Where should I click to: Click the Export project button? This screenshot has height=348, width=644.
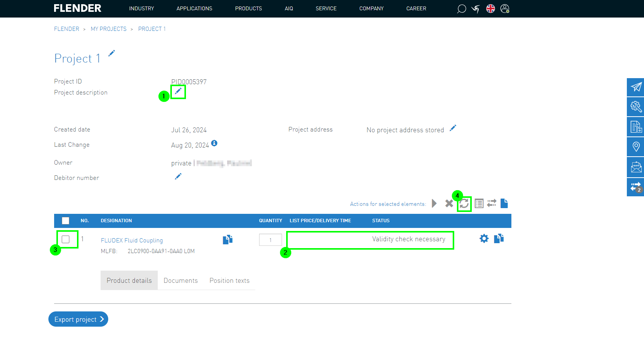[78, 319]
